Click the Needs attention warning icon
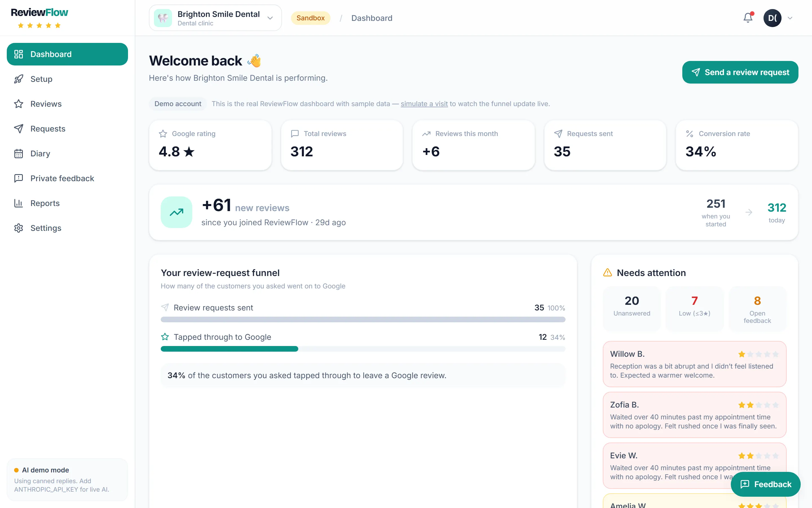The image size is (812, 508). (608, 272)
